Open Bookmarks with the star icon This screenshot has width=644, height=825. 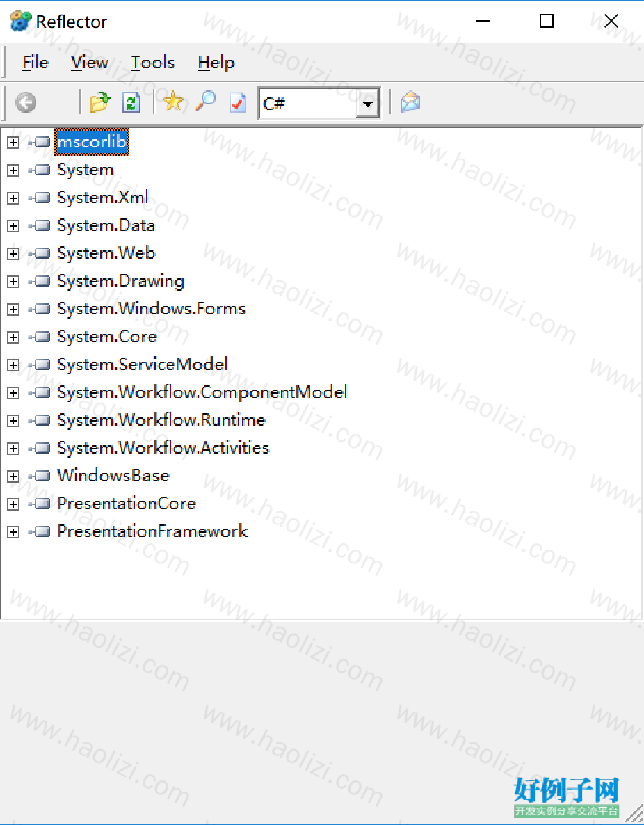pos(173,101)
